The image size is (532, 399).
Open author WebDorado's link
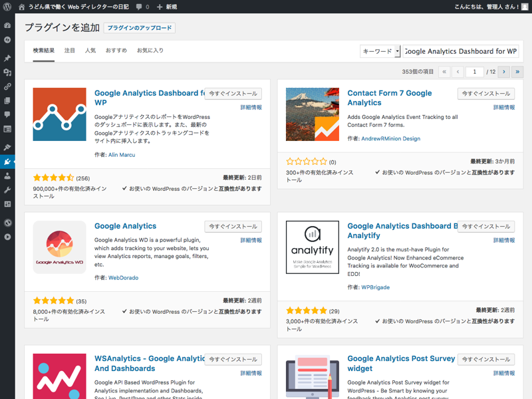coord(123,278)
